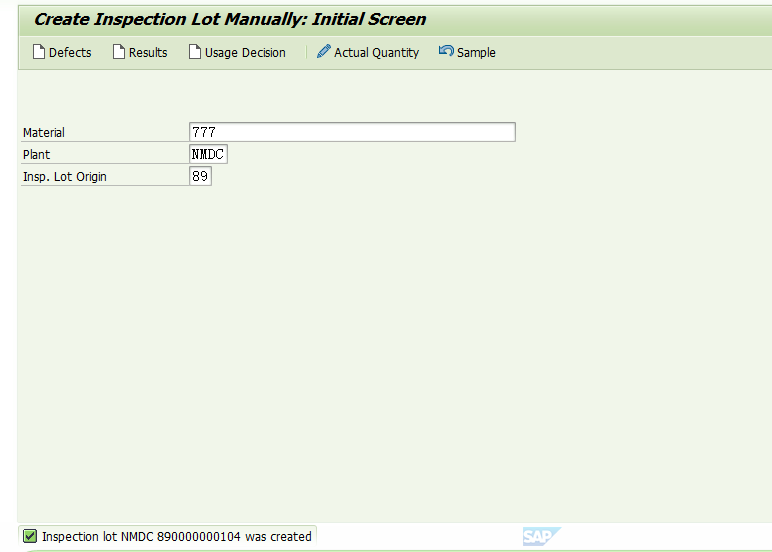The width and height of the screenshot is (772, 552).
Task: Click the SAP logo in status bar
Action: [541, 536]
